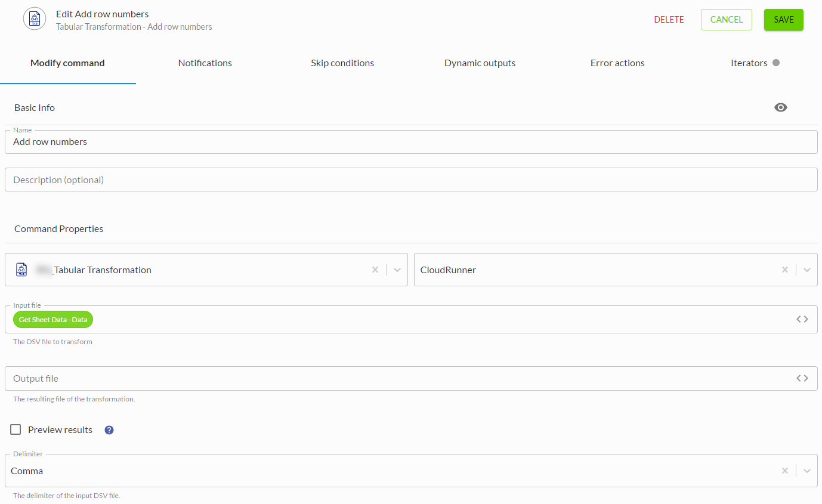The image size is (822, 504).
Task: Click the red DELETE link
Action: (x=669, y=20)
